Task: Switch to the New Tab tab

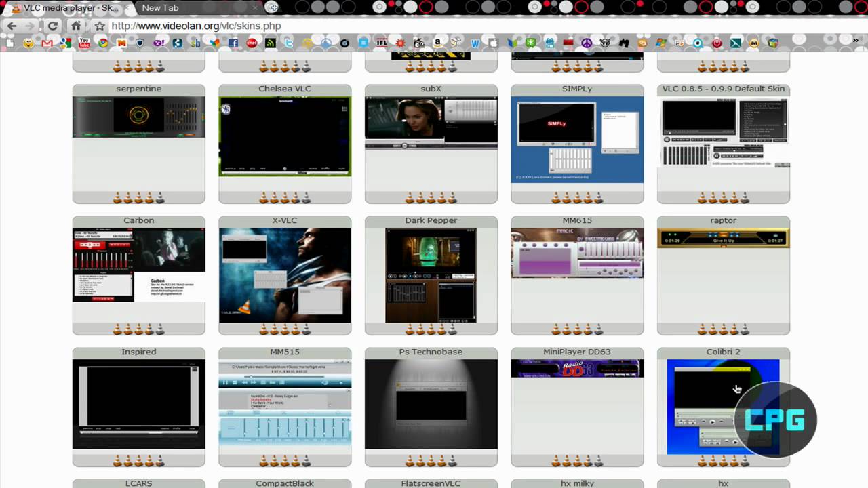Action: (197, 7)
